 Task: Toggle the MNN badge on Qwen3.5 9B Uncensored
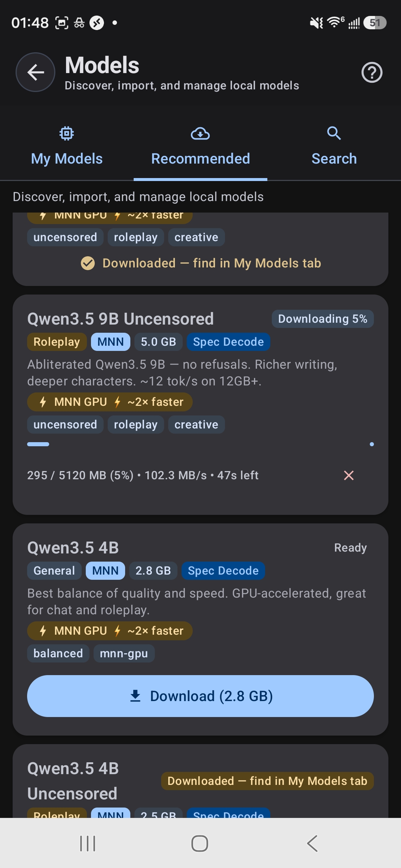pyautogui.click(x=110, y=342)
